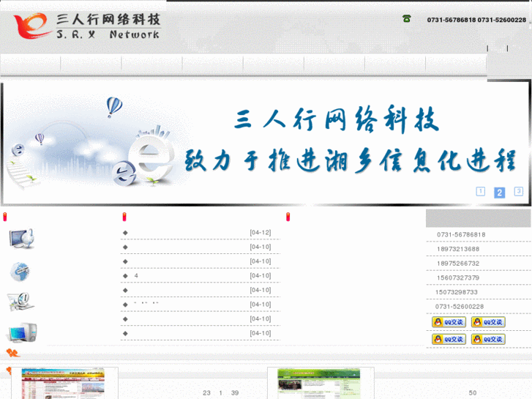Open the news item starting with 4
The width and height of the screenshot is (532, 399).
click(x=201, y=276)
